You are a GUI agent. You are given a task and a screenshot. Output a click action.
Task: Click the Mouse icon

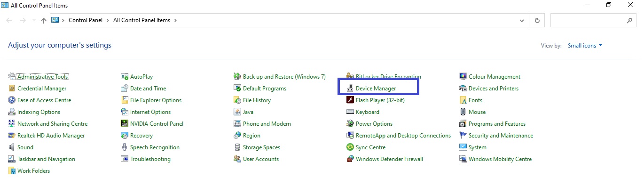(x=463, y=112)
